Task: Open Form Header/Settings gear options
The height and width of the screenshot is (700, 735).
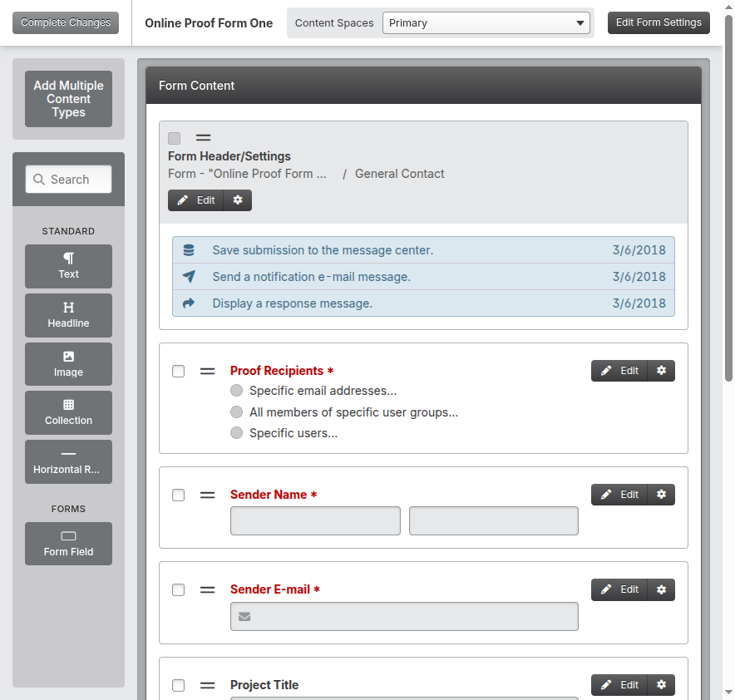Action: point(238,200)
